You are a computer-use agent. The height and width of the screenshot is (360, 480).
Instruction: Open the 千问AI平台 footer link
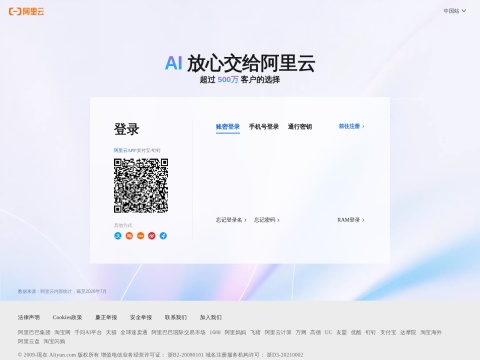click(x=88, y=332)
